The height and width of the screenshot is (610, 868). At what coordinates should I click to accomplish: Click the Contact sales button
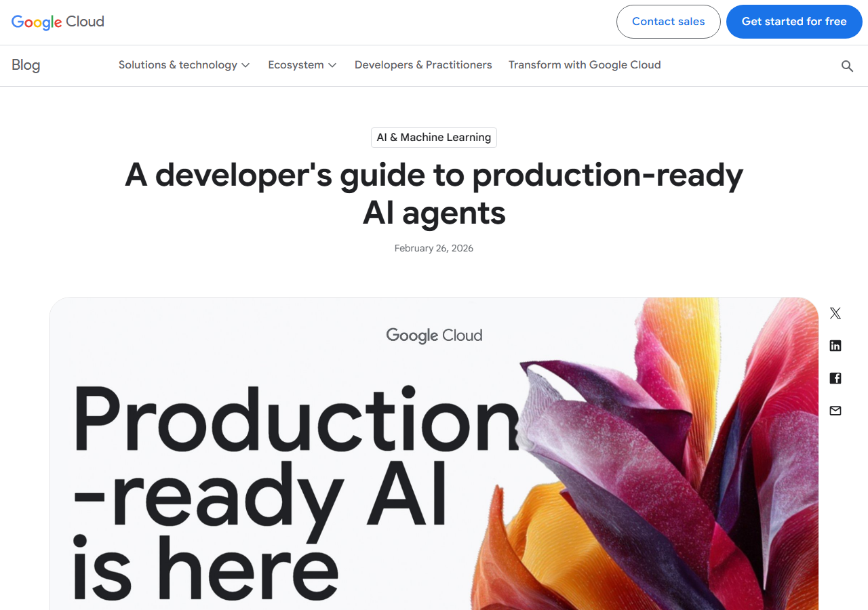[x=669, y=22]
